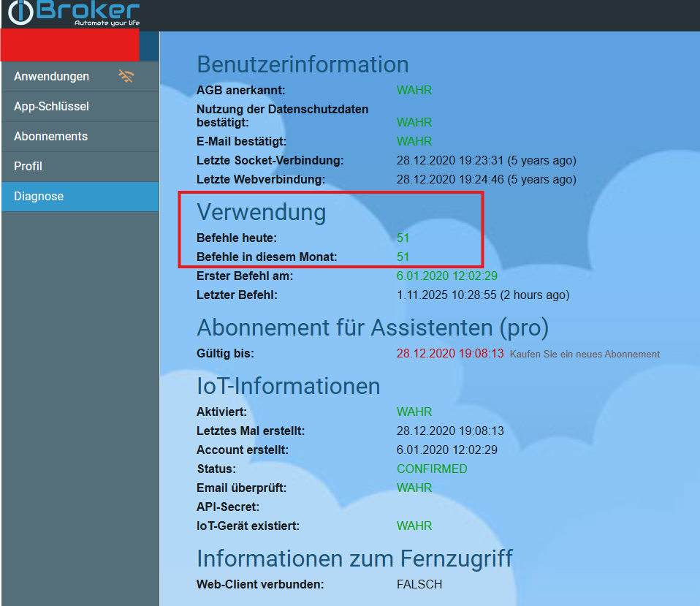Image resolution: width=700 pixels, height=606 pixels.
Task: Click the 'Status:' label
Action: (216, 469)
